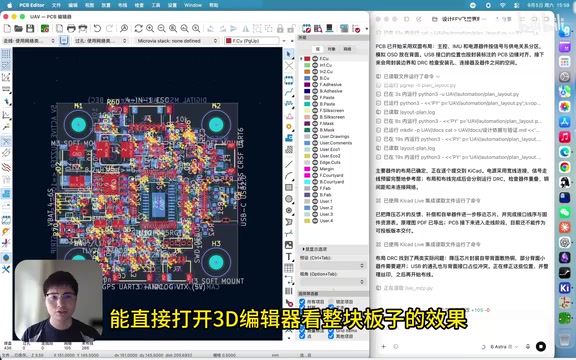Switch to the Objects tab in Appearance panel
The image size is (576, 360).
click(x=331, y=49)
